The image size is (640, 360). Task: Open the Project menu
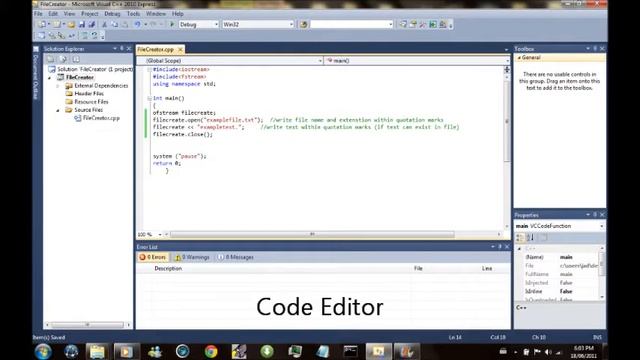(x=90, y=14)
